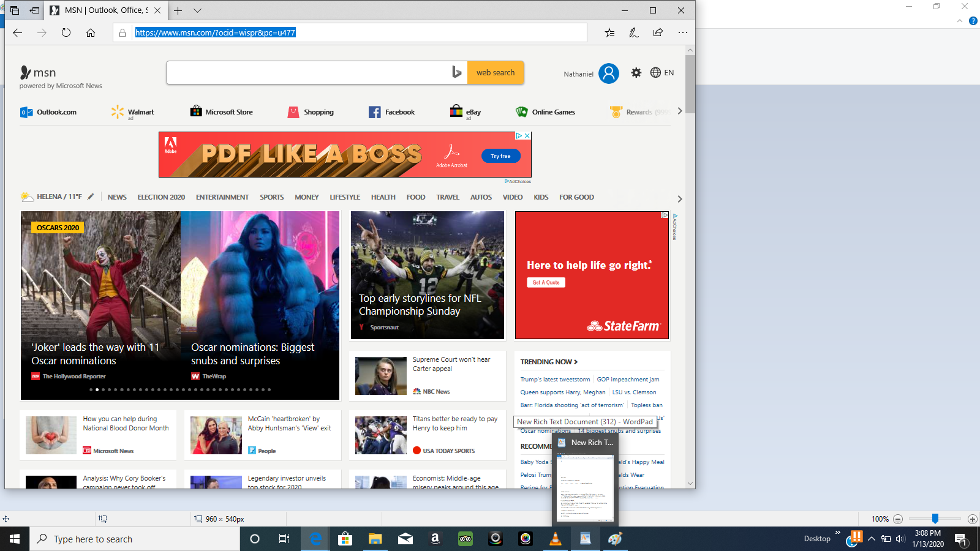Screen dimensions: 980x551
Task: Close the Adobe PDF ad
Action: 527,135
